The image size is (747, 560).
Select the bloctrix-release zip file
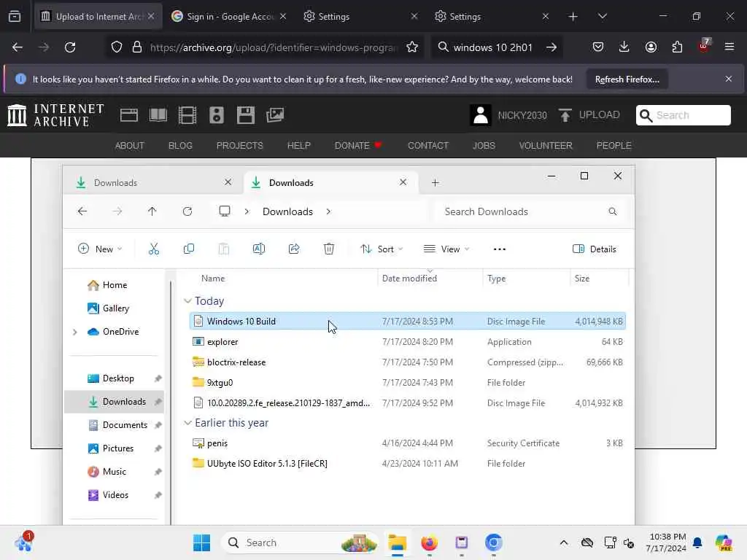tap(407, 362)
